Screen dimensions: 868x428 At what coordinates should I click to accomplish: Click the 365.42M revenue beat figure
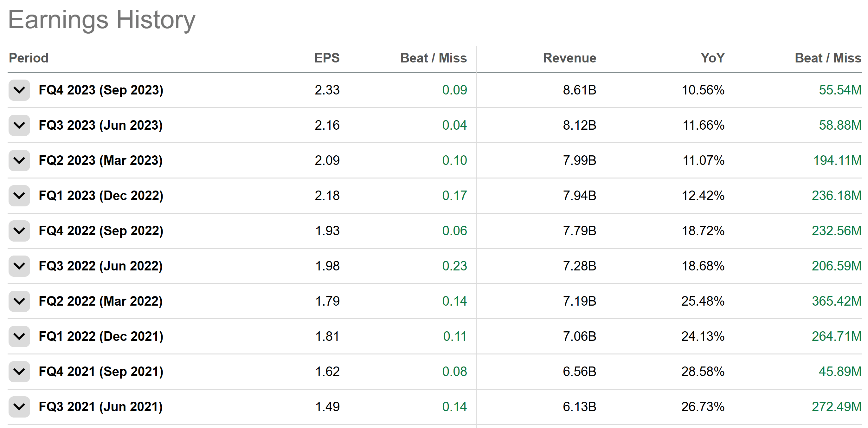click(836, 301)
